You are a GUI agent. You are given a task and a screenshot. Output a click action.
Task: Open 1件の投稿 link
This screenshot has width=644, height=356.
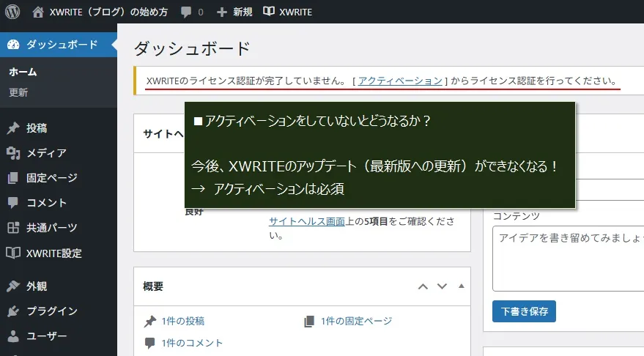[182, 321]
